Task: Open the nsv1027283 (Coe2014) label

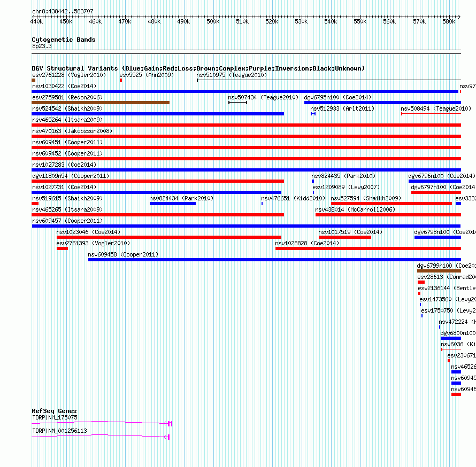Action: tap(64, 165)
